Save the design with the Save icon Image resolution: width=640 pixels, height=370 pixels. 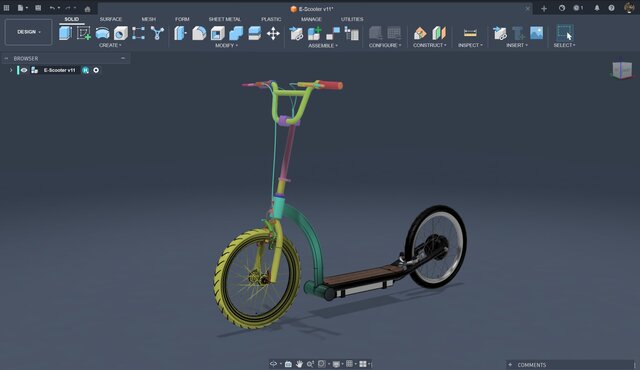pos(38,8)
